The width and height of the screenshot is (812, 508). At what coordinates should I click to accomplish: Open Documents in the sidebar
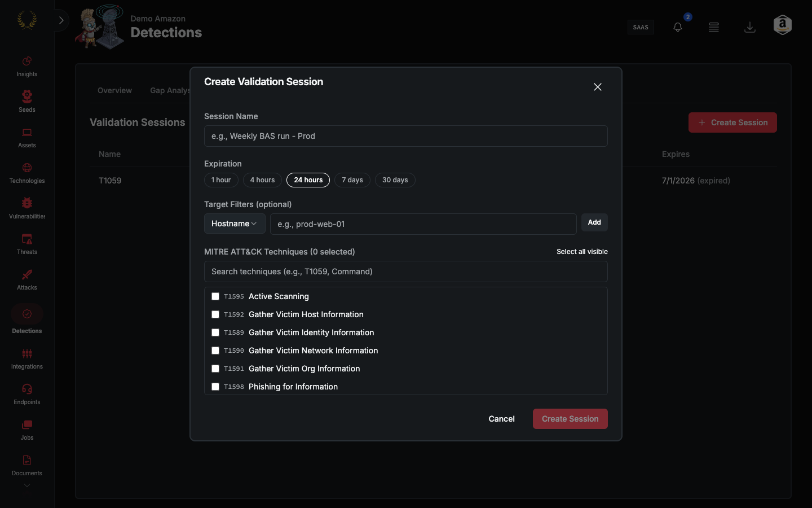[27, 466]
